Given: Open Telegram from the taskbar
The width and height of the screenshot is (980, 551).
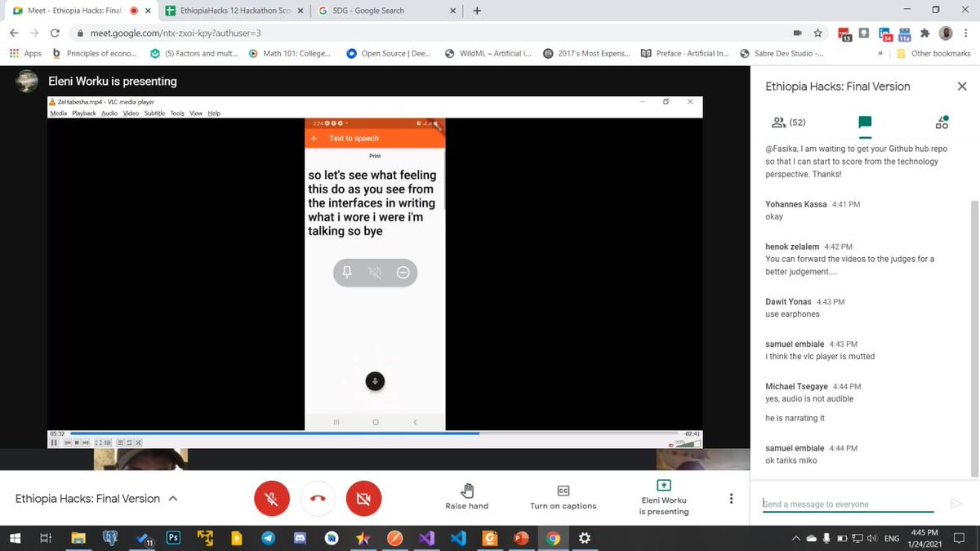Looking at the screenshot, I should click(269, 538).
